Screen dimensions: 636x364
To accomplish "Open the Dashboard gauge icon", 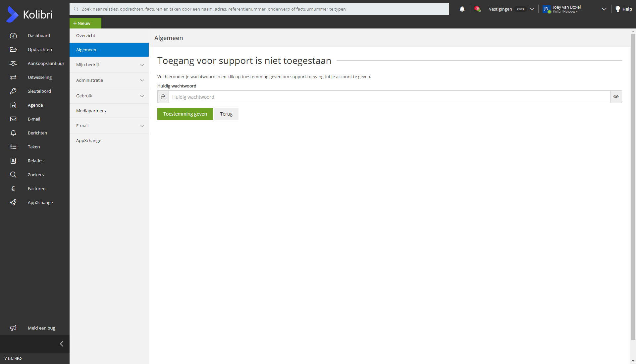I will (13, 35).
